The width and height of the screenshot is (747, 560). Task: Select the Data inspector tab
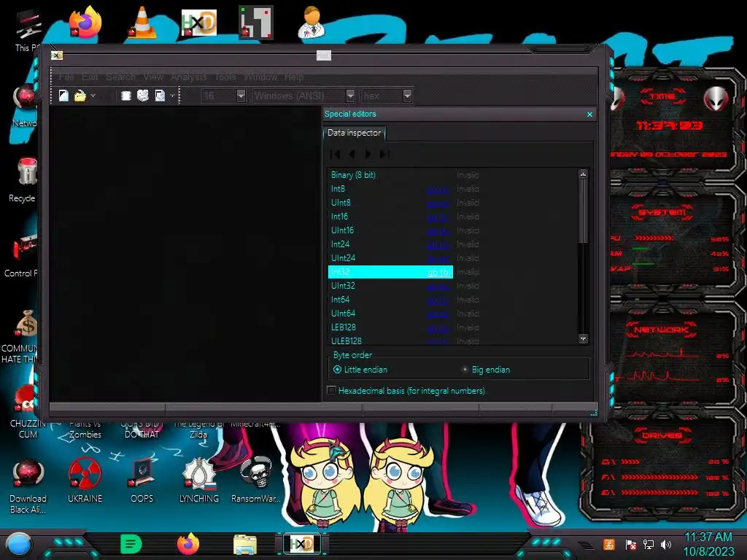[354, 133]
